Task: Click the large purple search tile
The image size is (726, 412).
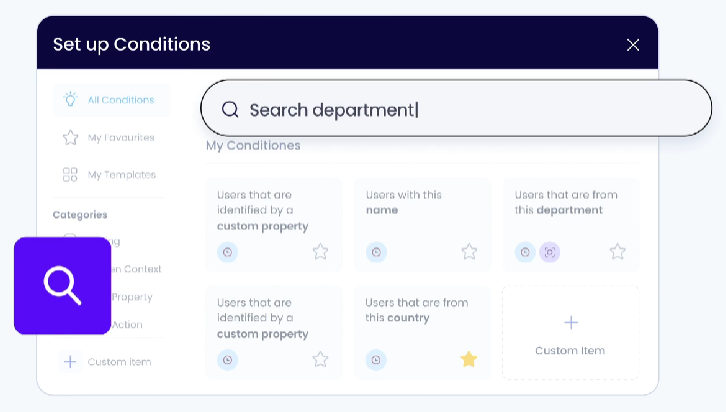Action: point(63,286)
